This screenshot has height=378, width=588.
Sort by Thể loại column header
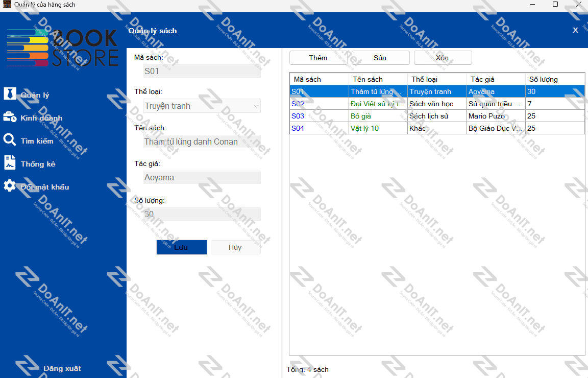coord(437,79)
